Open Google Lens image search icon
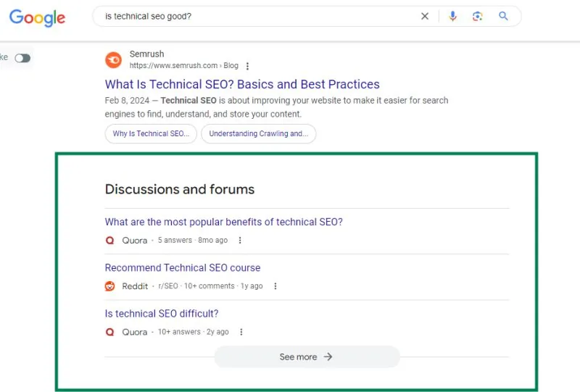 click(x=477, y=16)
